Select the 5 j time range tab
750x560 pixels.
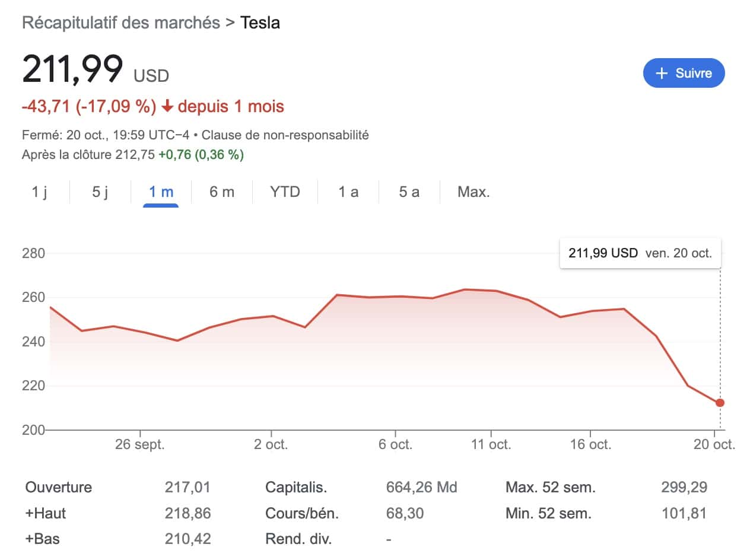[100, 192]
